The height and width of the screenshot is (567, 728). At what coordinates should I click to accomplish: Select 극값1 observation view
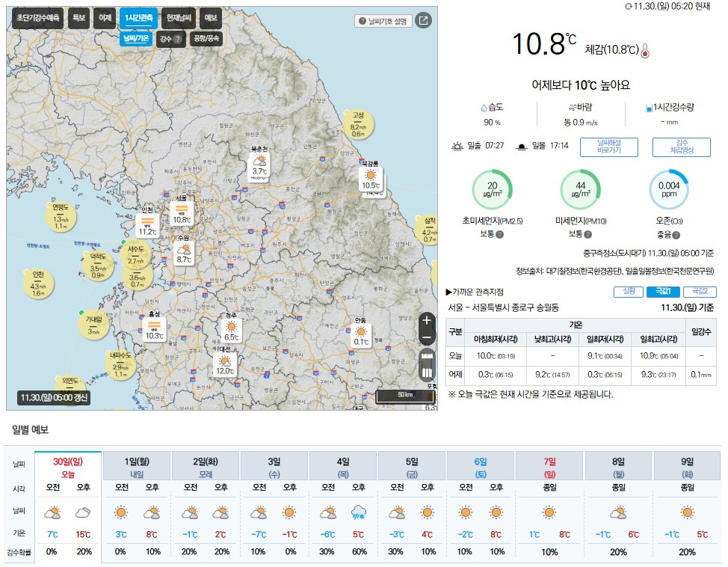[663, 292]
